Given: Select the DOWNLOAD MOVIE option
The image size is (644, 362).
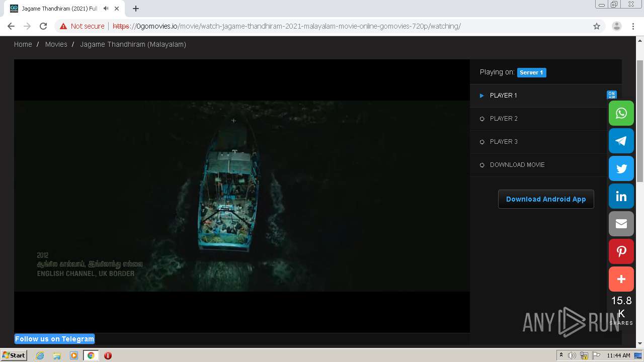Looking at the screenshot, I should click(x=539, y=165).
